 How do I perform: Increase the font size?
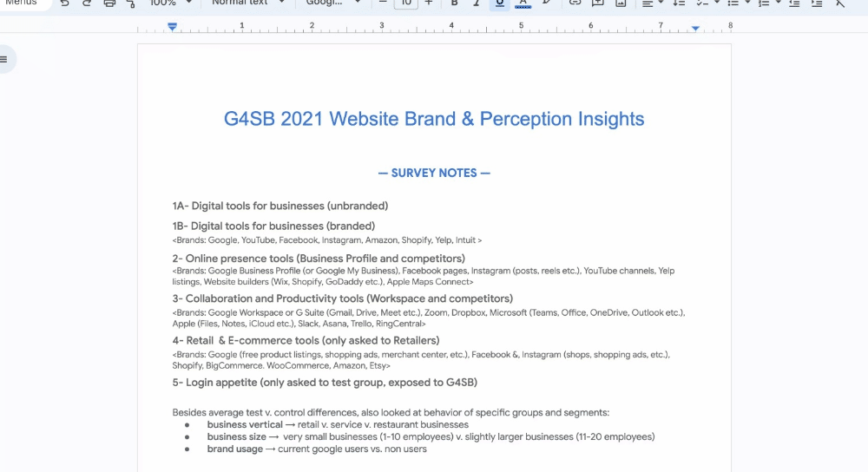point(429,3)
